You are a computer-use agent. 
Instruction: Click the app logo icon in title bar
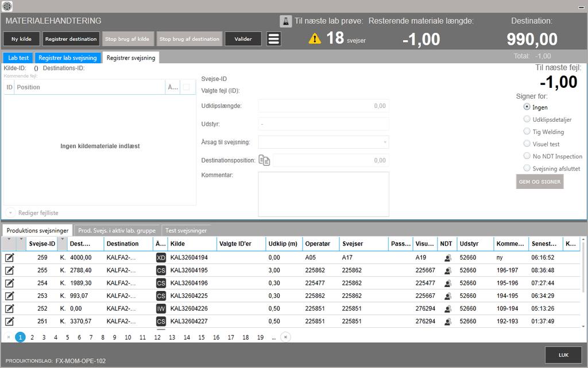7,6
